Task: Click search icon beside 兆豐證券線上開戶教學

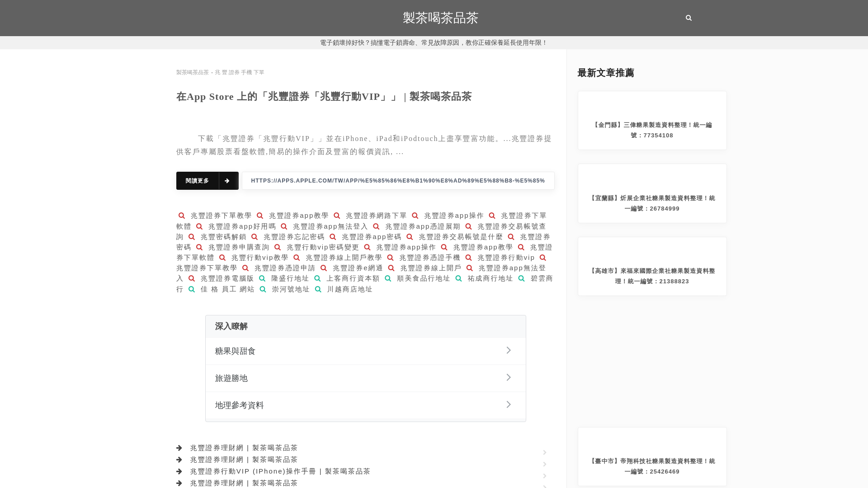Action: coord(297,258)
